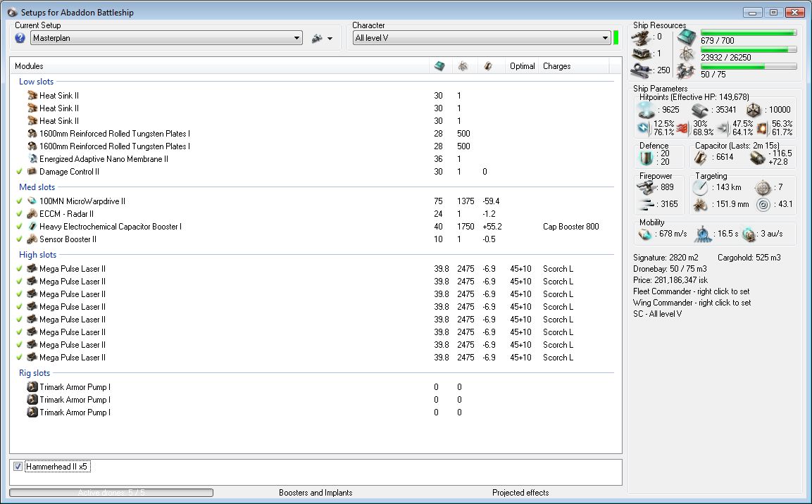Toggle 100MN MicroWarpdrive II active checkmark
The width and height of the screenshot is (812, 504).
(19, 201)
